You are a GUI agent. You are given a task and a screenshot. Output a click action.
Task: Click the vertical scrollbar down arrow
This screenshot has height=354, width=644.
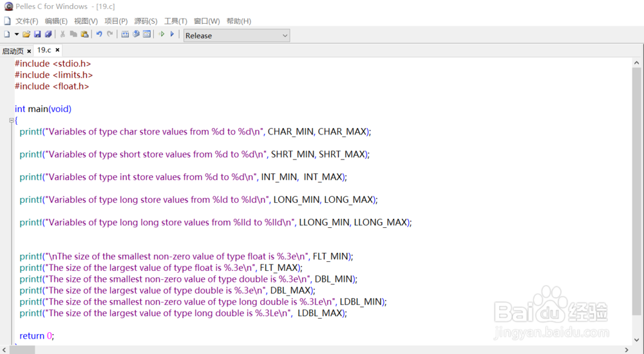[637, 340]
